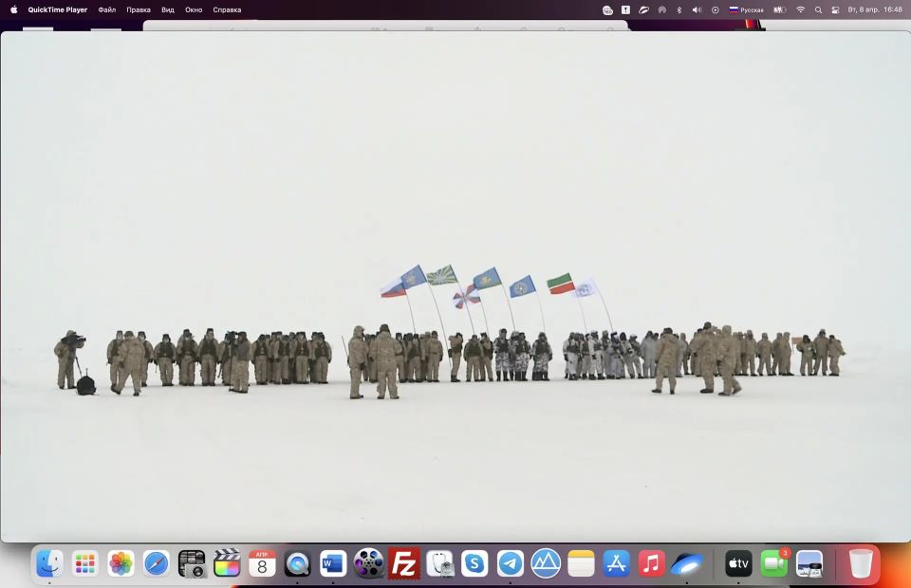Open the Окно menu
This screenshot has width=911, height=588.
[x=194, y=9]
